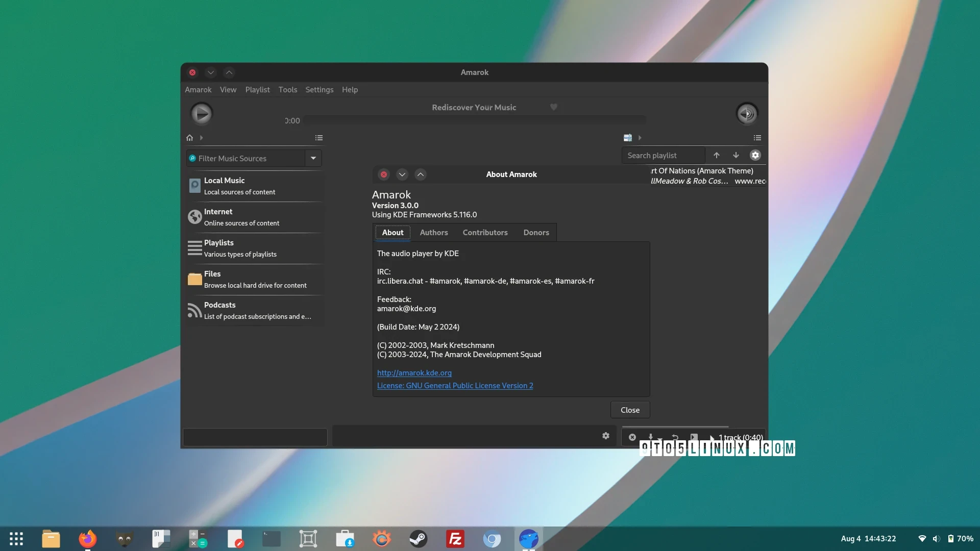Open the application grid launcher
Image resolution: width=980 pixels, height=551 pixels.
[16, 539]
